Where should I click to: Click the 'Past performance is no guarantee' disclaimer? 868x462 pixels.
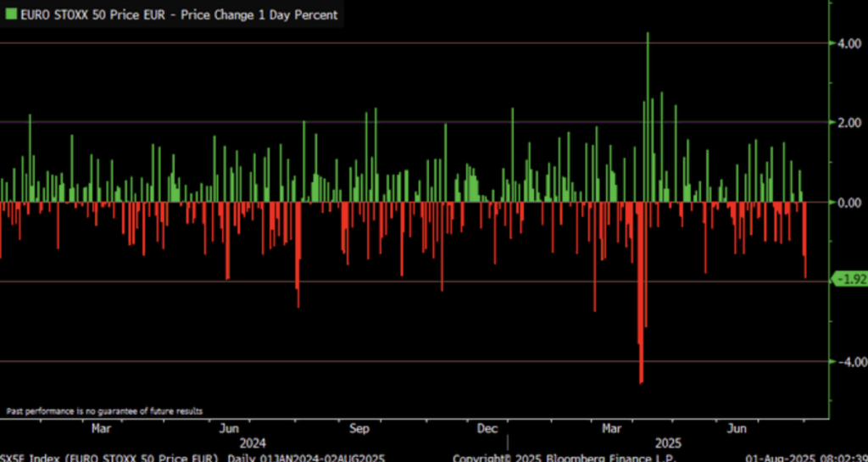point(104,410)
